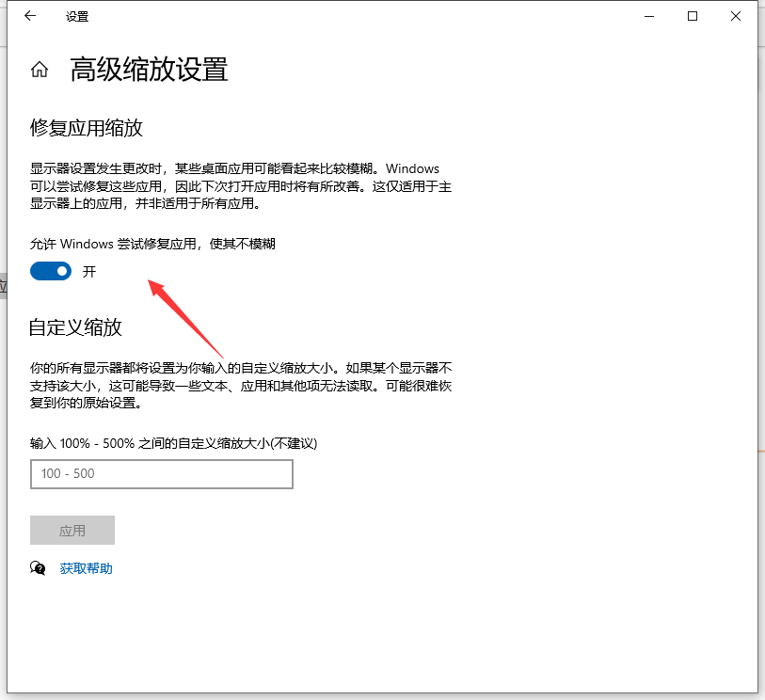The width and height of the screenshot is (765, 700).
Task: Click the feedback speech-bubble icon
Action: click(38, 567)
